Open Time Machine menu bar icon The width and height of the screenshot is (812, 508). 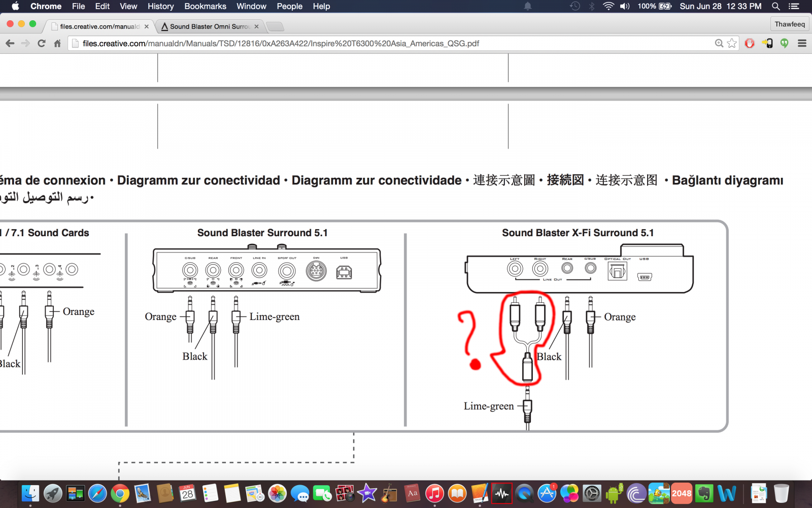click(575, 6)
